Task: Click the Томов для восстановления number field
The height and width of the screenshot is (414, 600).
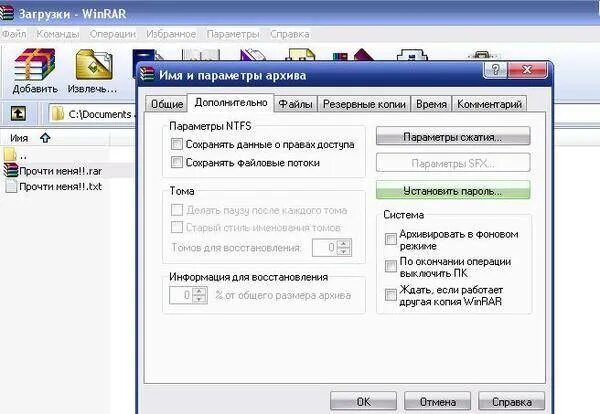Action: (324, 248)
